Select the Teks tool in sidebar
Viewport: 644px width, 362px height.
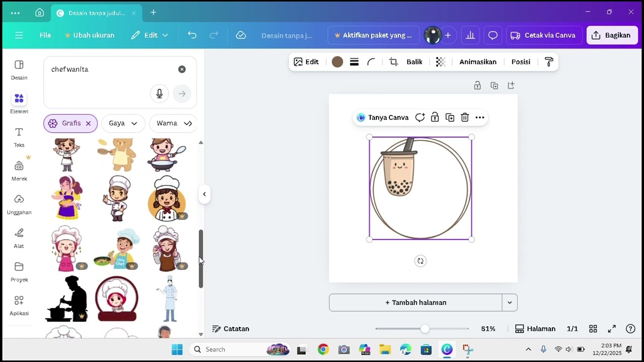click(19, 137)
